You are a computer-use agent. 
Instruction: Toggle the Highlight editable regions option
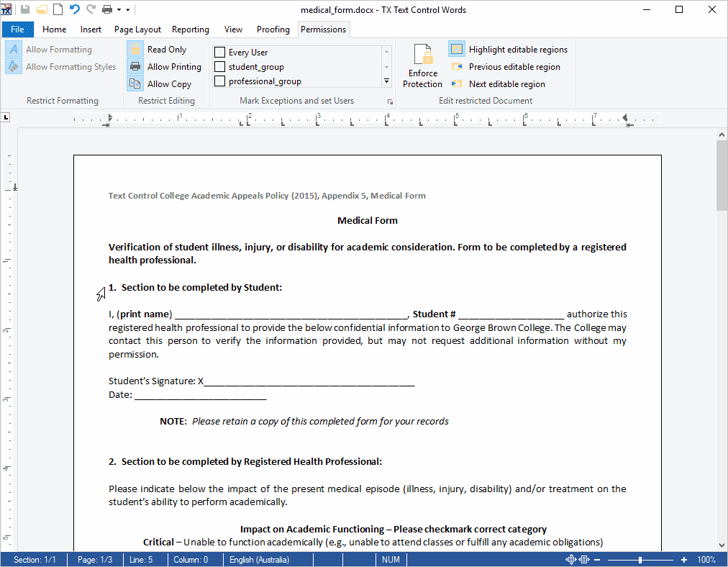[456, 49]
